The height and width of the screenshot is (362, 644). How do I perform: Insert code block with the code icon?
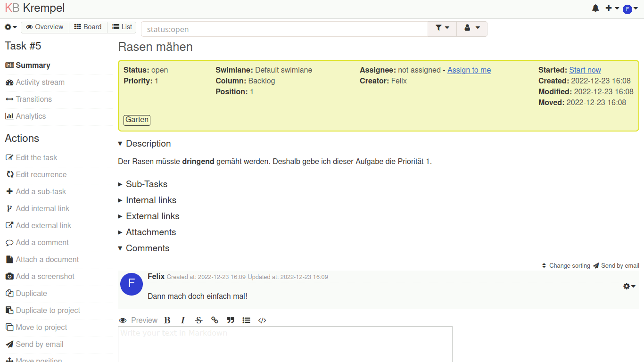coord(262,321)
